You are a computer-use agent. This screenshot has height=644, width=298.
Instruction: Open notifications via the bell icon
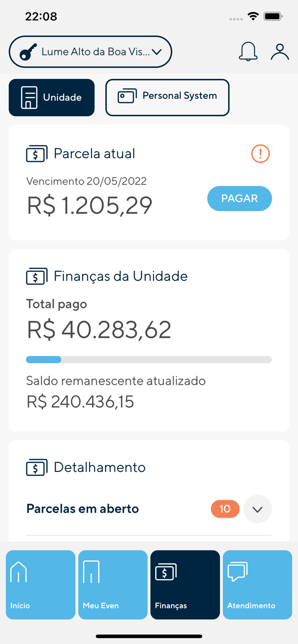click(x=248, y=52)
